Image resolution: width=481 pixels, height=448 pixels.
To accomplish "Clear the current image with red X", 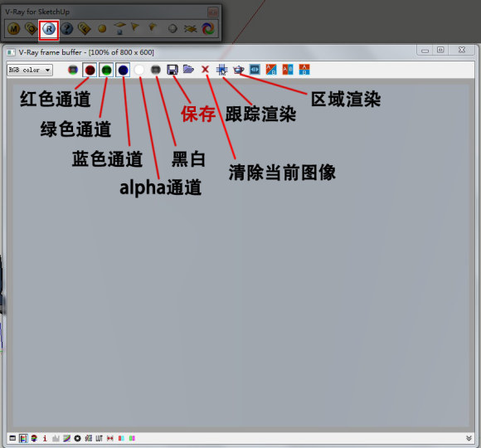I will click(205, 70).
